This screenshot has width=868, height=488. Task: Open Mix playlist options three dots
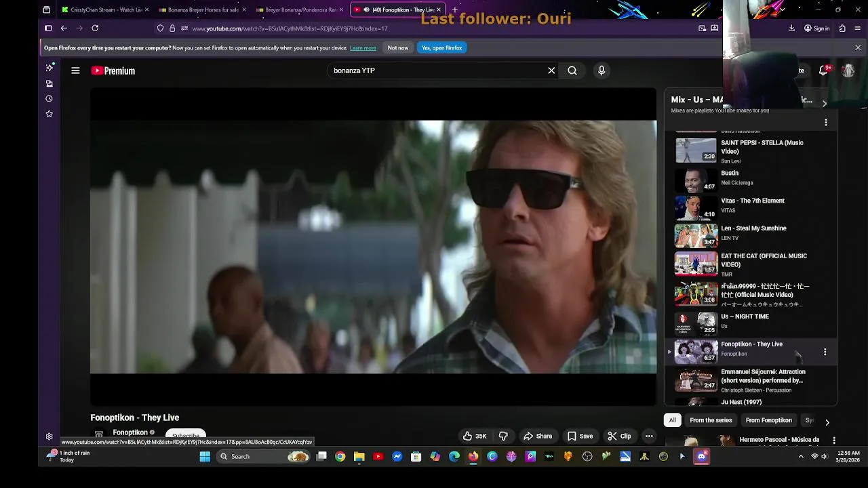(826, 123)
